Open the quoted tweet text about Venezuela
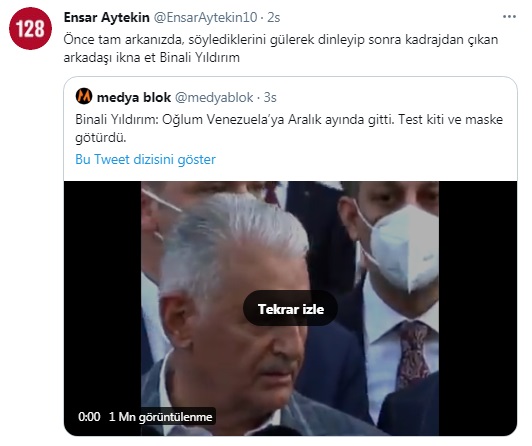 tap(289, 128)
